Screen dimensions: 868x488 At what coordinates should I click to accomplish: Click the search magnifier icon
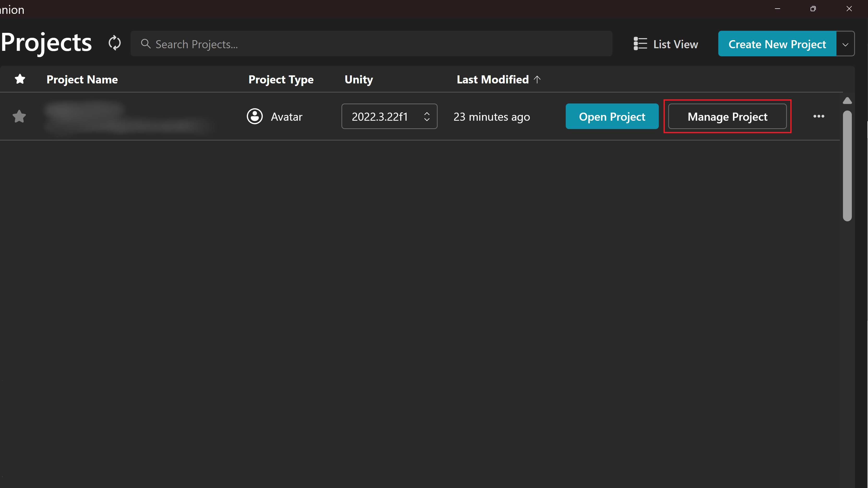coord(146,44)
